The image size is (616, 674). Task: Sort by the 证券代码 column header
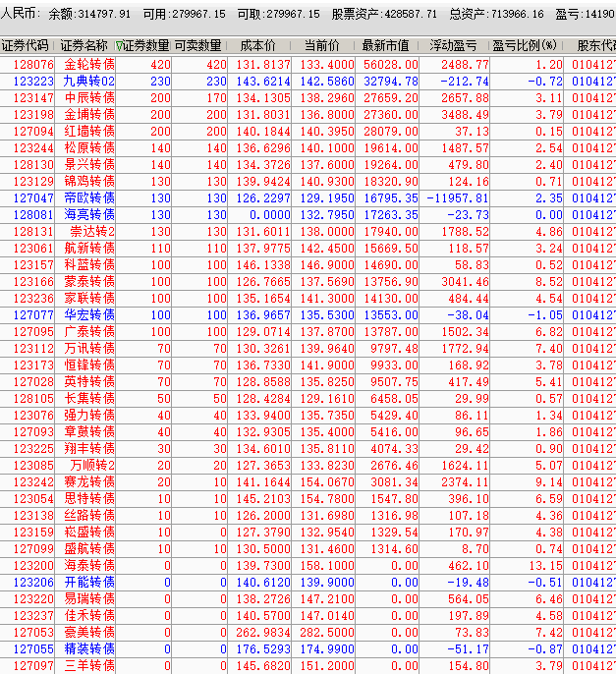click(25, 45)
